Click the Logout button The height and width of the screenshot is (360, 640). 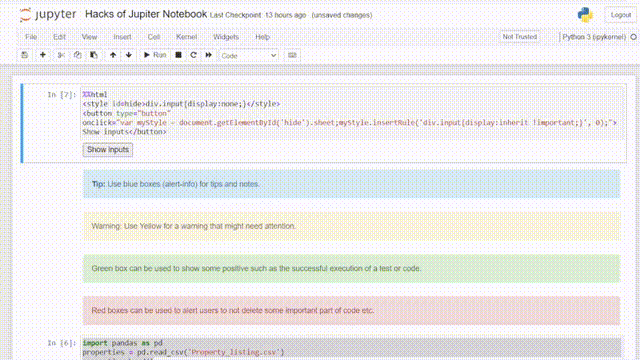click(621, 15)
